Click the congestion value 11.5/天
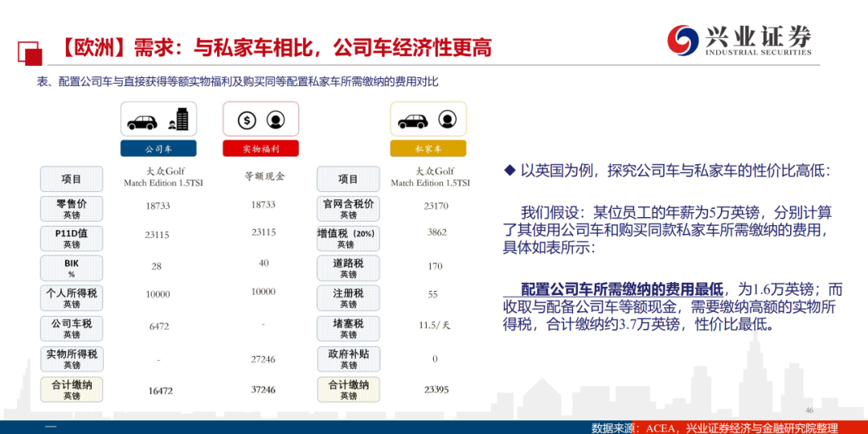Screen dimensions: 868x434 point(435,325)
